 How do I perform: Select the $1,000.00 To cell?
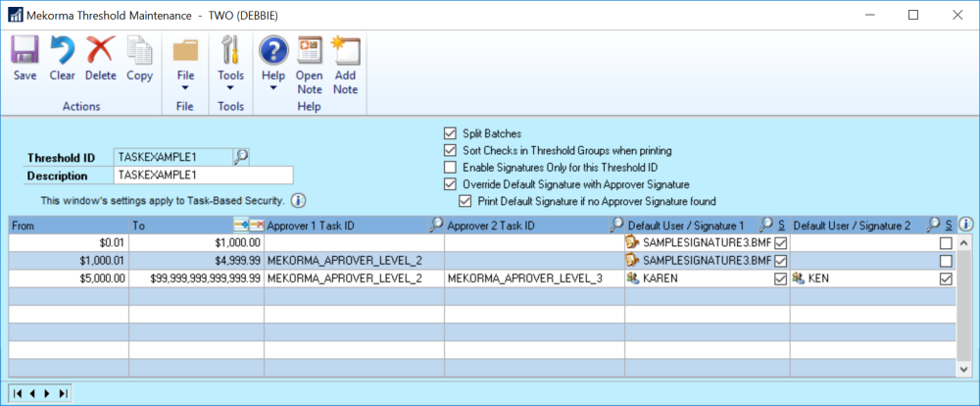coord(196,243)
